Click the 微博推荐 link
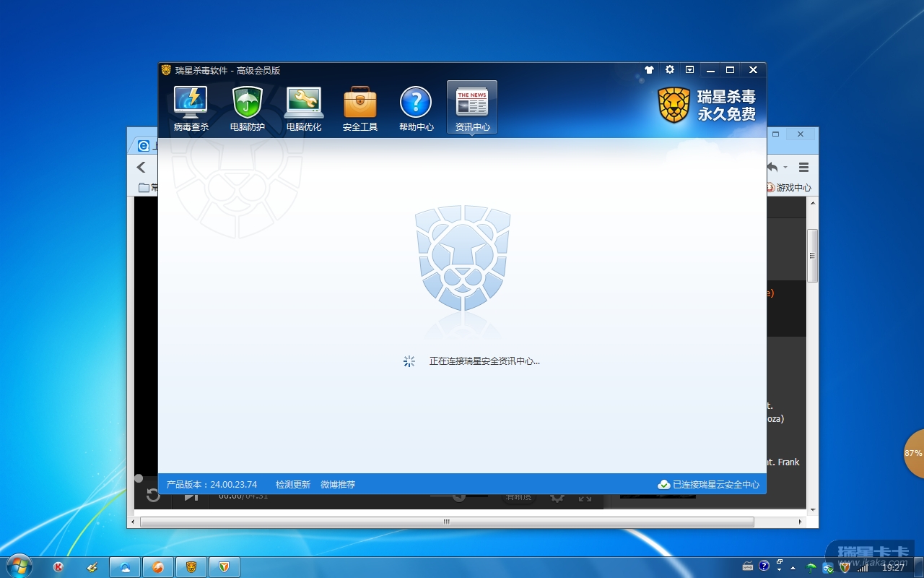Image resolution: width=924 pixels, height=578 pixels. pos(338,485)
